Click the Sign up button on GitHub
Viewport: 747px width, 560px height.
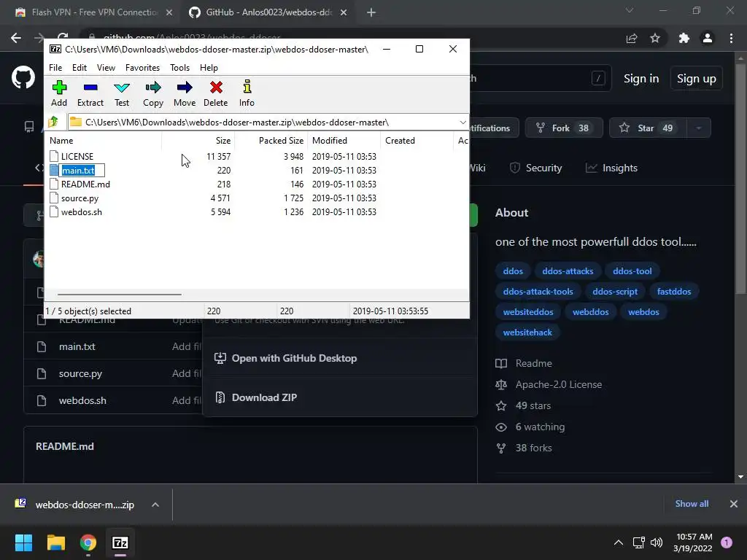(x=696, y=79)
